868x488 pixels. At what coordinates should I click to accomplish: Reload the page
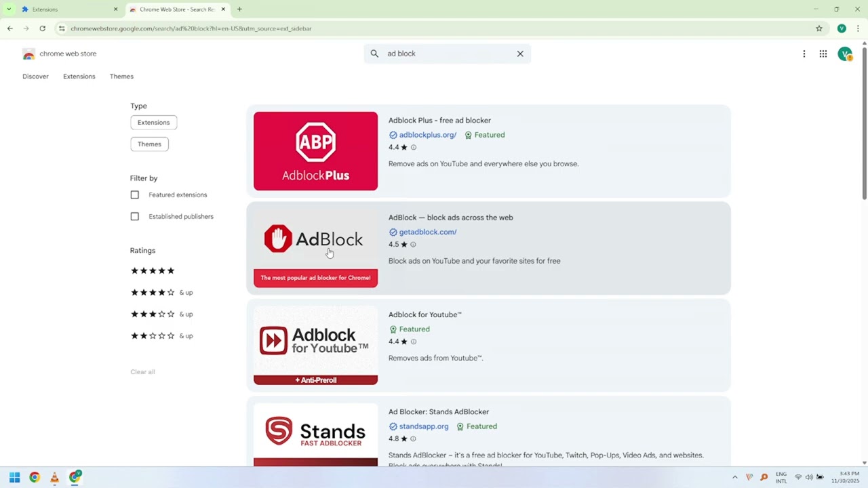[x=43, y=28]
